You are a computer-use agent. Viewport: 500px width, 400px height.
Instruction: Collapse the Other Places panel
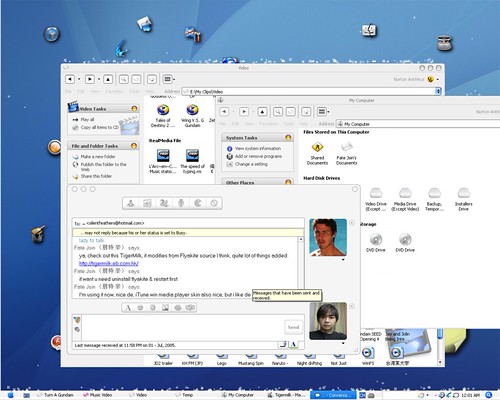pyautogui.click(x=288, y=182)
